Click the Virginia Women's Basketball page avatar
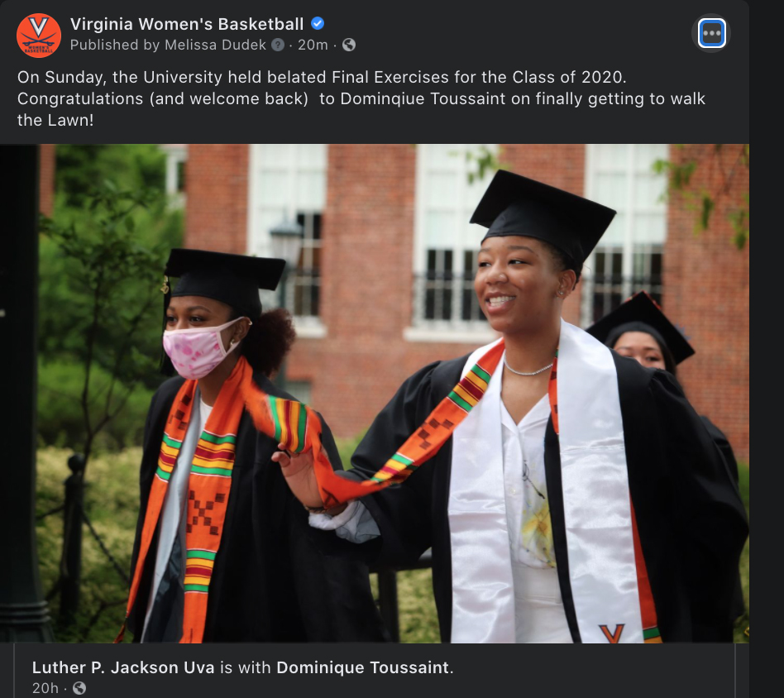Viewport: 784px width, 698px height. tap(39, 36)
